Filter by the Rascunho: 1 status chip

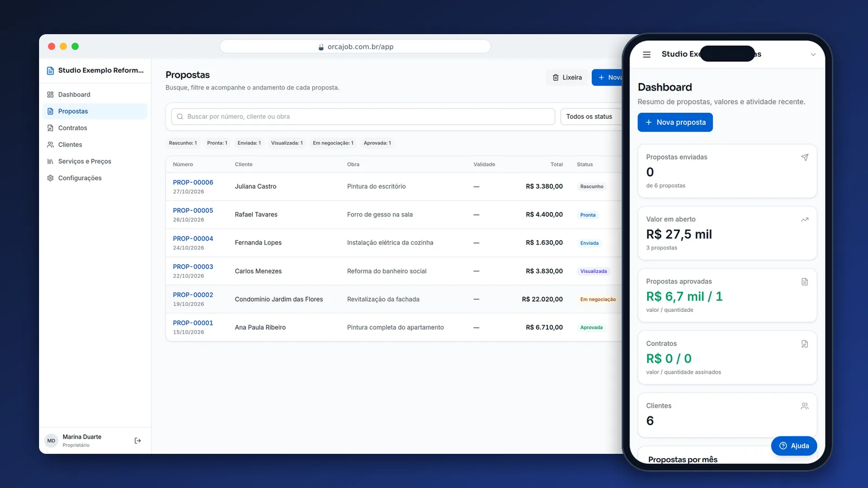tap(183, 143)
